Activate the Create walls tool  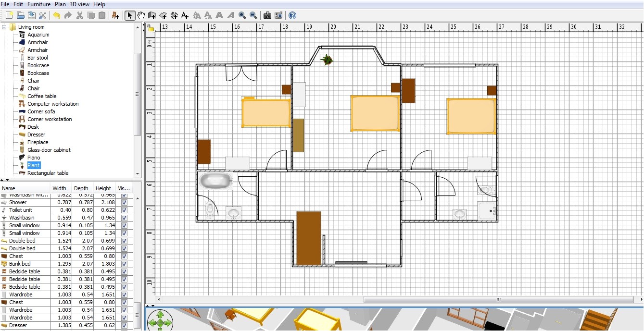(x=152, y=15)
